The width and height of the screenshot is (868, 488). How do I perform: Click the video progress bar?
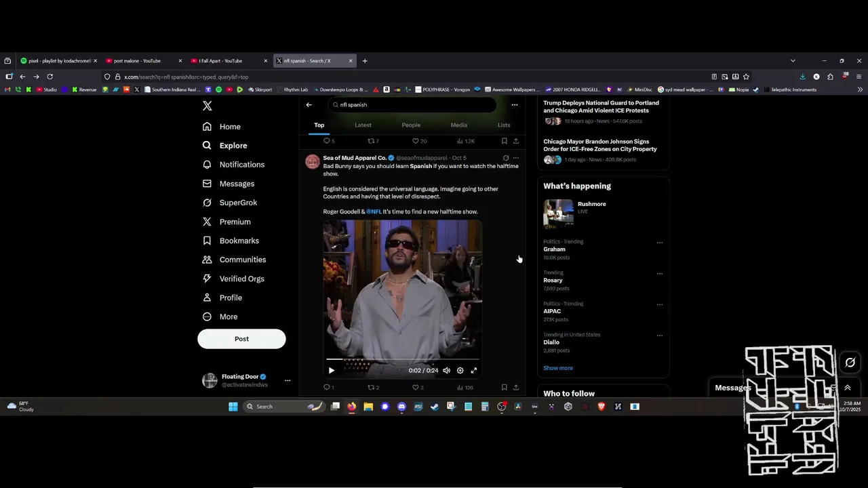403,359
